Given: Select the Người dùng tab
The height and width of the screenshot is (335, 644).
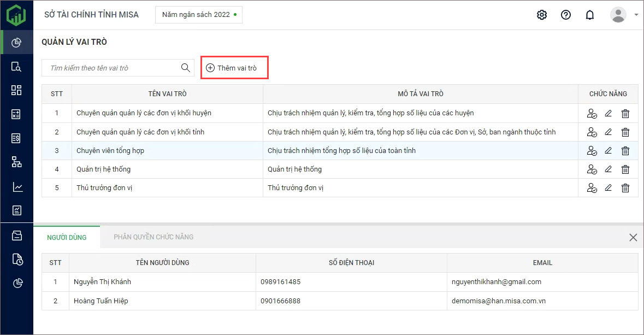Looking at the screenshot, I should point(67,237).
